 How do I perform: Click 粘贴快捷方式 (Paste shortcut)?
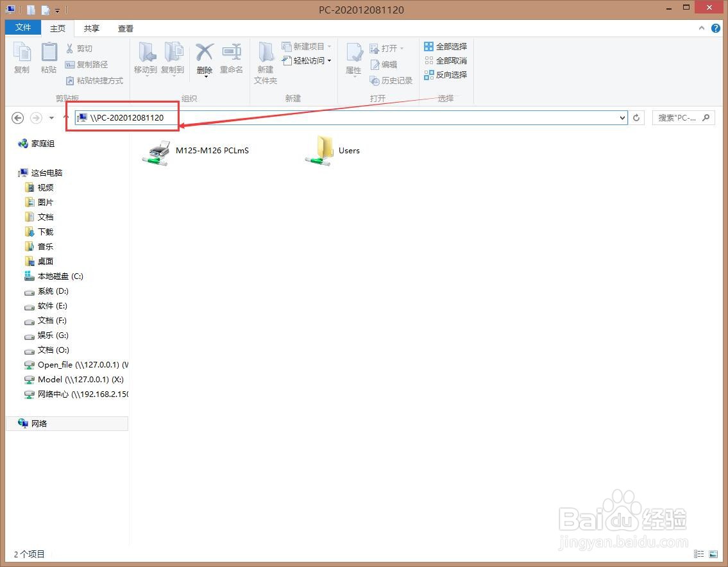[x=95, y=81]
